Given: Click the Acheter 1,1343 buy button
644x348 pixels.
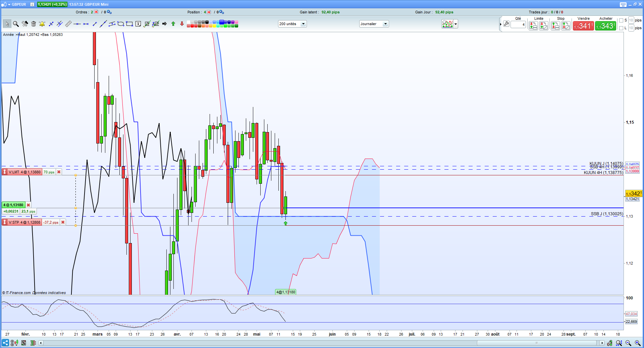Looking at the screenshot, I should point(605,26).
